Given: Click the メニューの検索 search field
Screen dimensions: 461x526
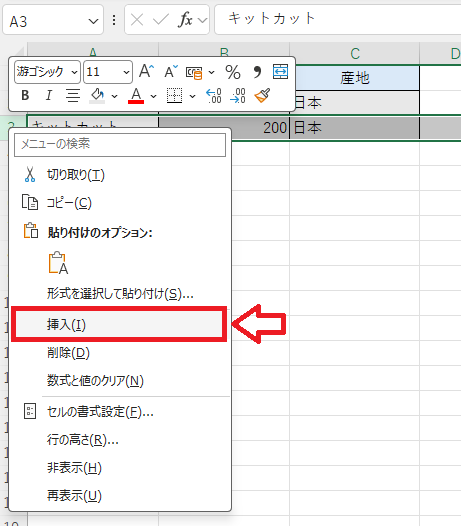Looking at the screenshot, I should (120, 145).
